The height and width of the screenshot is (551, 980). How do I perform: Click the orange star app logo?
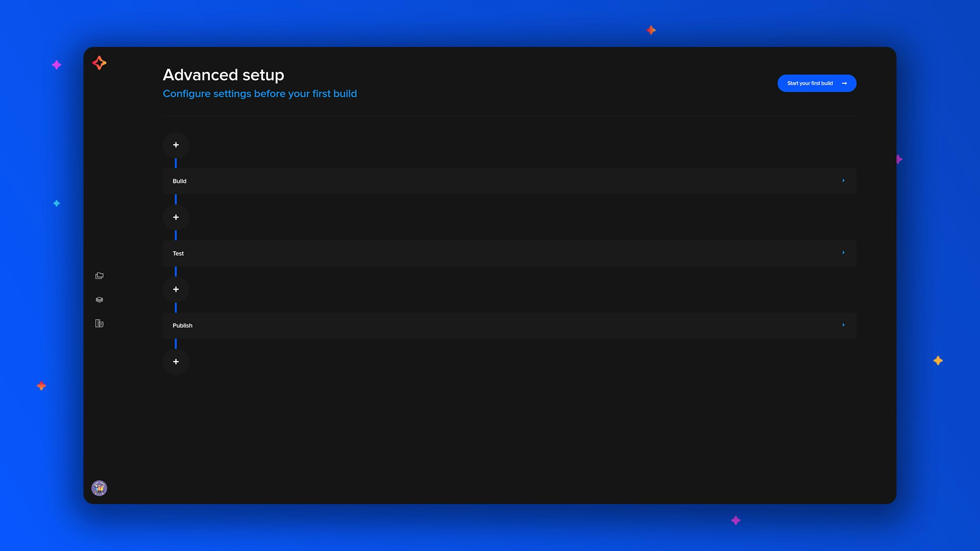point(99,63)
